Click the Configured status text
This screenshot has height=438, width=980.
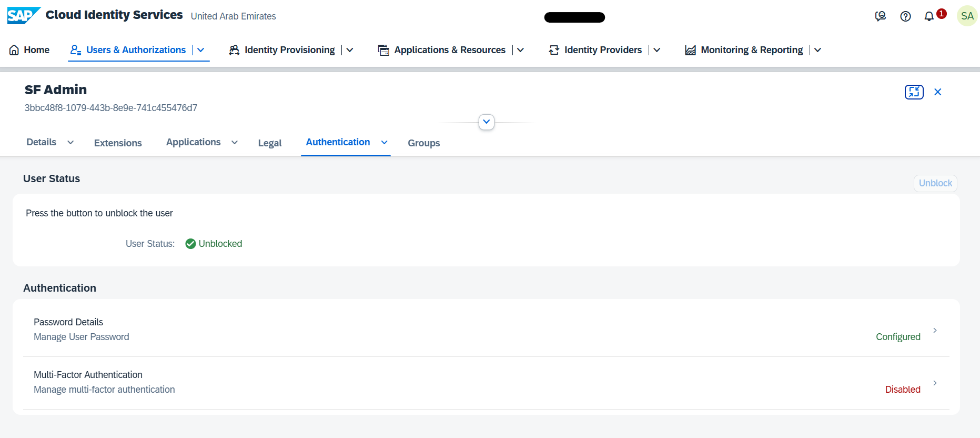(898, 337)
